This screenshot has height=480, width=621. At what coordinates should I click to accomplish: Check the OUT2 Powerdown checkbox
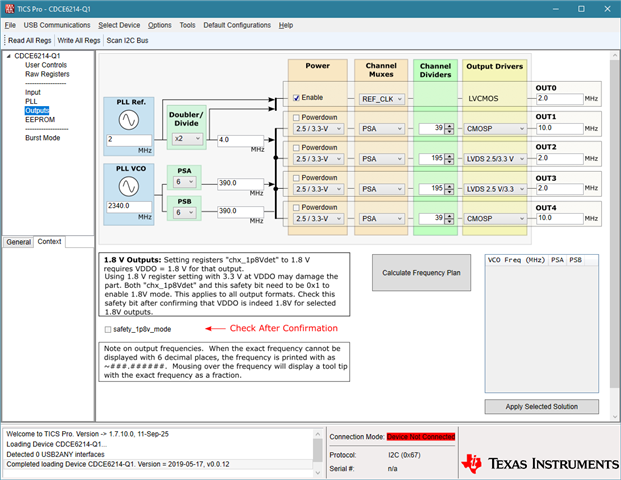pyautogui.click(x=296, y=148)
